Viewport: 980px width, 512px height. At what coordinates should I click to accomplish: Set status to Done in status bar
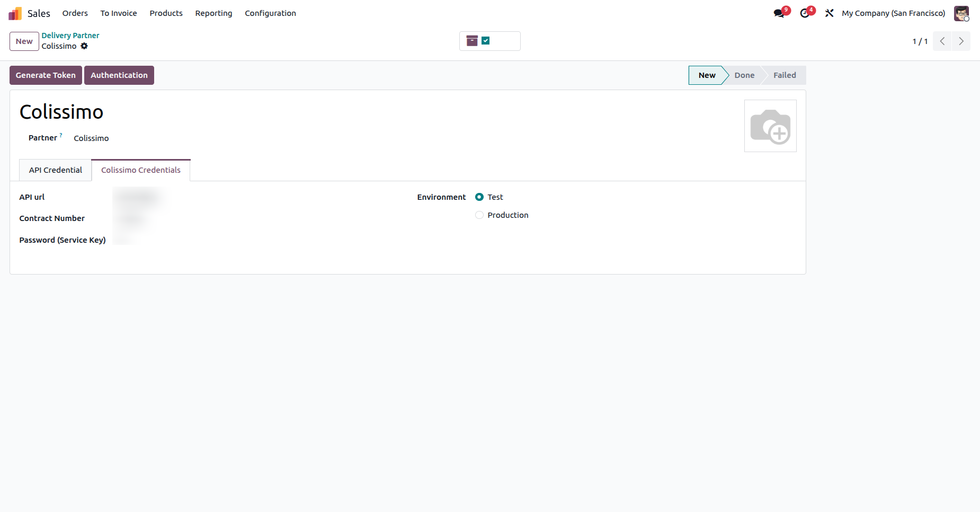pyautogui.click(x=744, y=75)
